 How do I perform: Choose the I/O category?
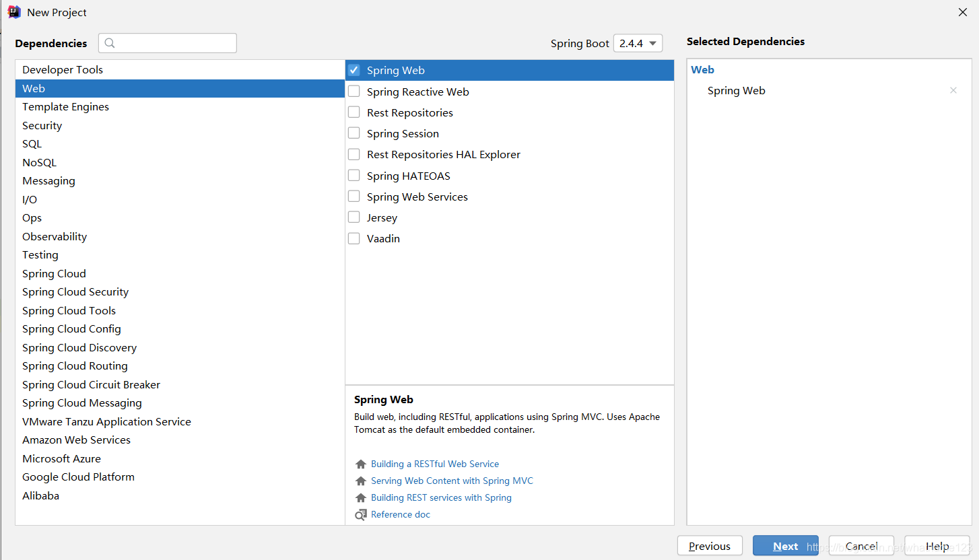[x=180, y=199]
